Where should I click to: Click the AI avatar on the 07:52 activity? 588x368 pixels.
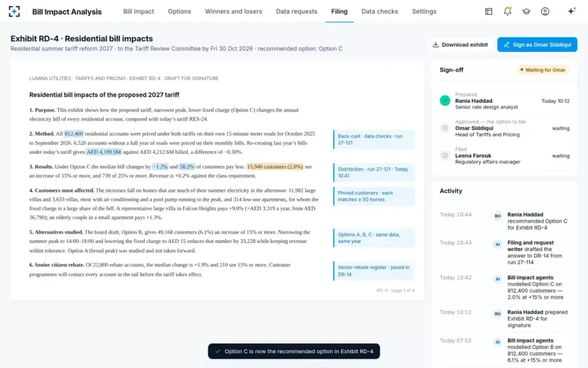(497, 342)
